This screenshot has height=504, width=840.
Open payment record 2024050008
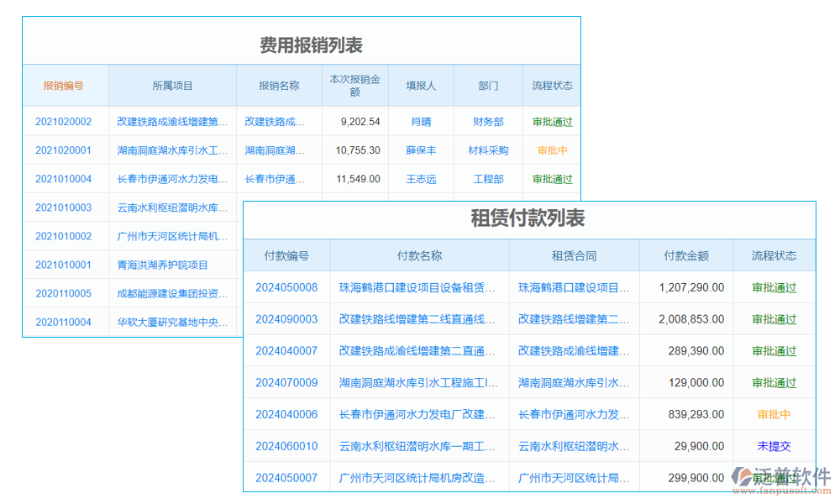pyautogui.click(x=286, y=287)
